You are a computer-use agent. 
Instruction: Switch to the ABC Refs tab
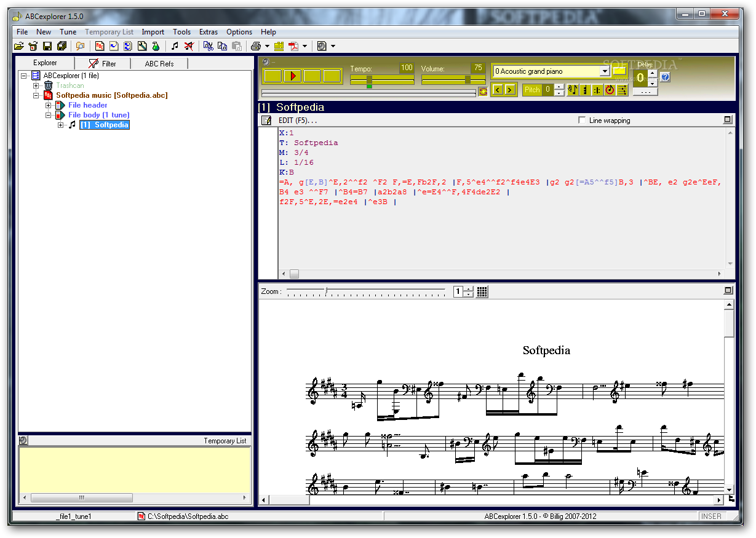point(159,63)
